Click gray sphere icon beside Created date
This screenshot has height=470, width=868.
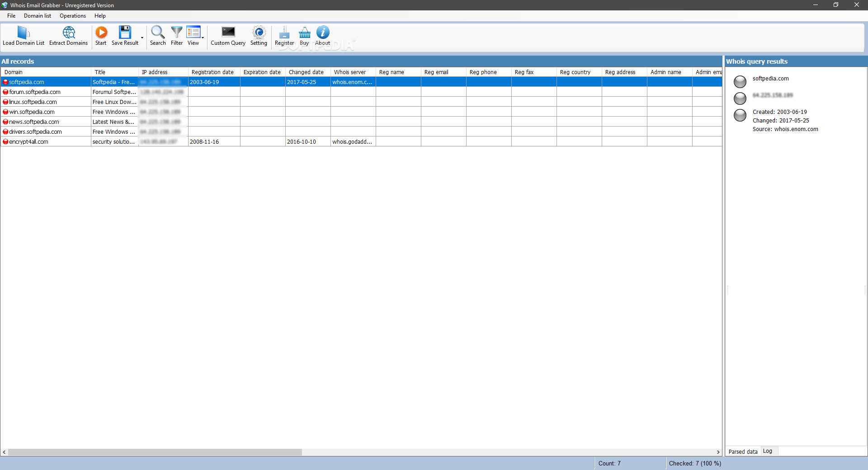pyautogui.click(x=740, y=115)
